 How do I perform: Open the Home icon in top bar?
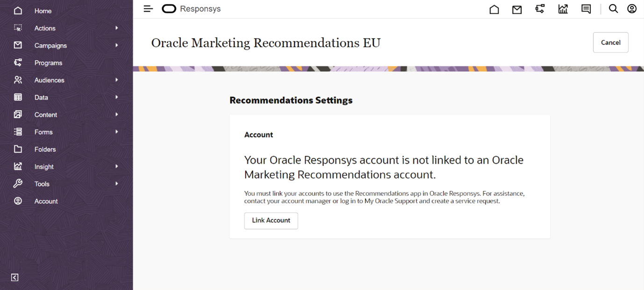click(494, 9)
